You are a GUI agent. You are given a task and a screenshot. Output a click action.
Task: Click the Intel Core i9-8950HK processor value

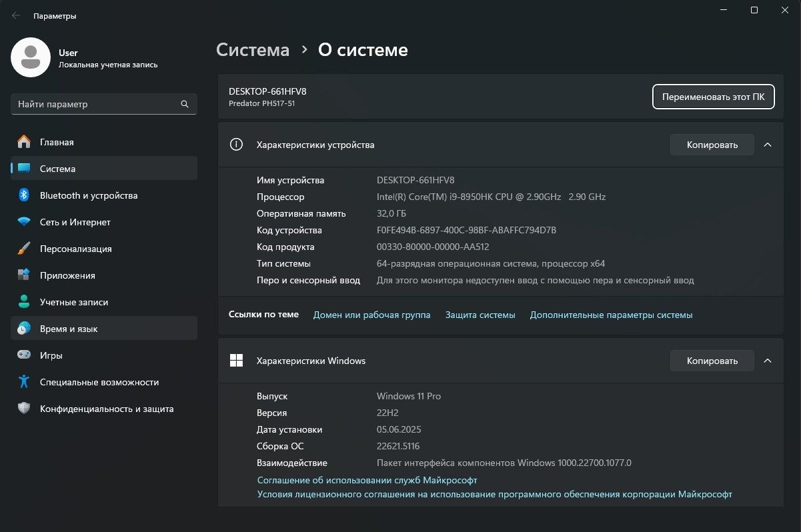click(x=491, y=197)
